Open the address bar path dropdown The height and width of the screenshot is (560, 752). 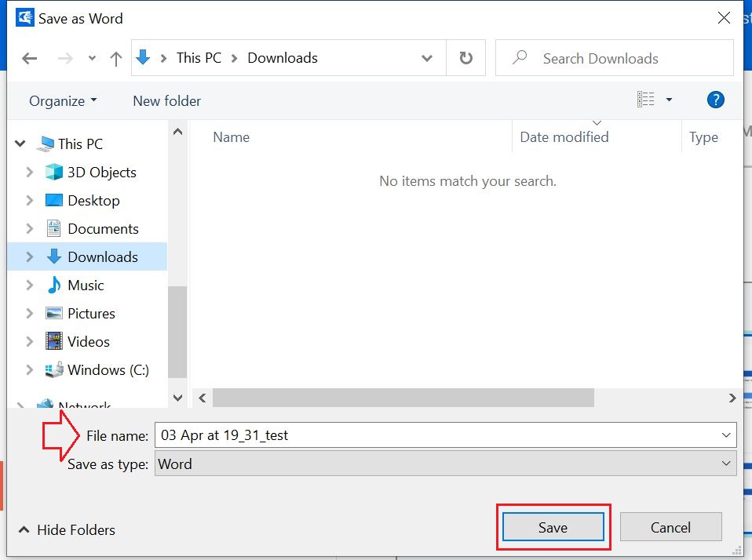coord(427,58)
